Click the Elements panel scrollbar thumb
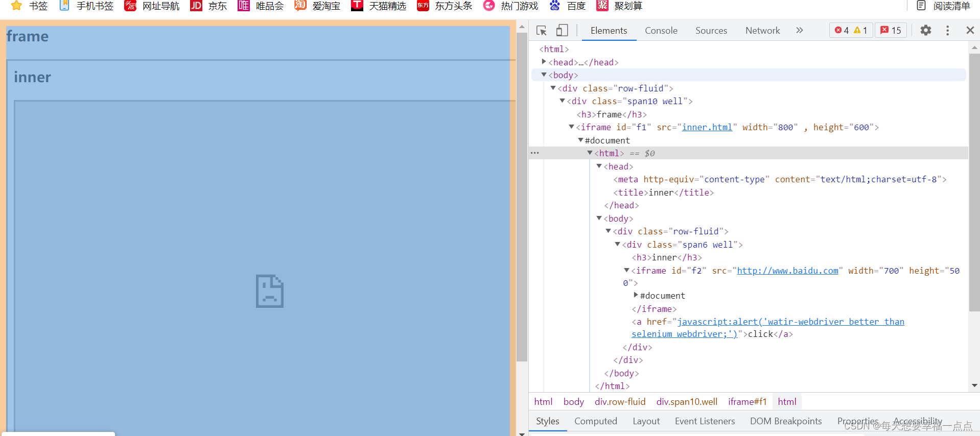980x436 pixels. [974, 182]
